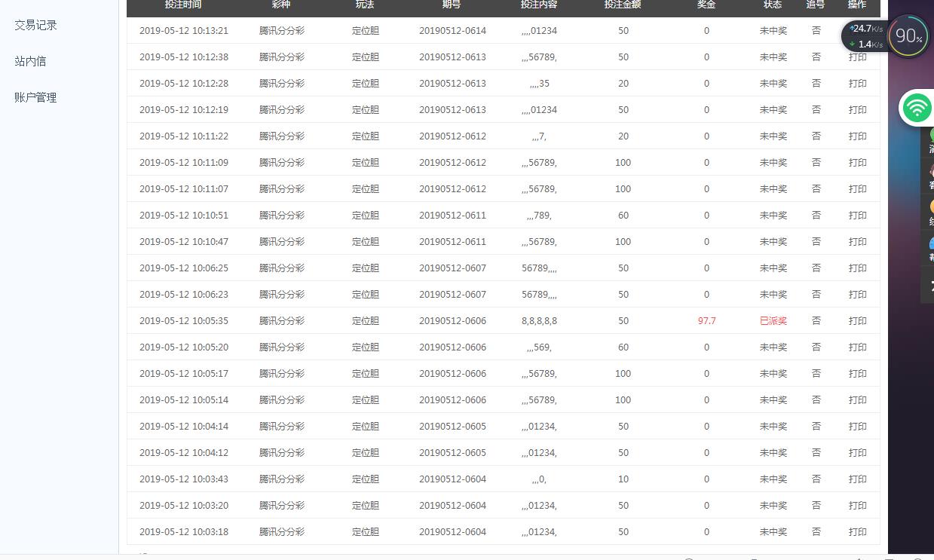
Task: Click issue number 20190512-0614
Action: pos(452,31)
